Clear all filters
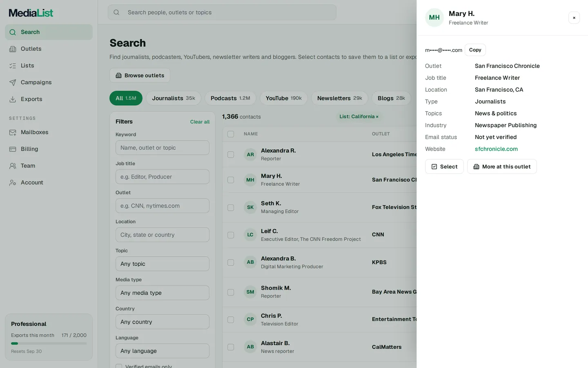Image resolution: width=588 pixels, height=368 pixels. coord(200,122)
